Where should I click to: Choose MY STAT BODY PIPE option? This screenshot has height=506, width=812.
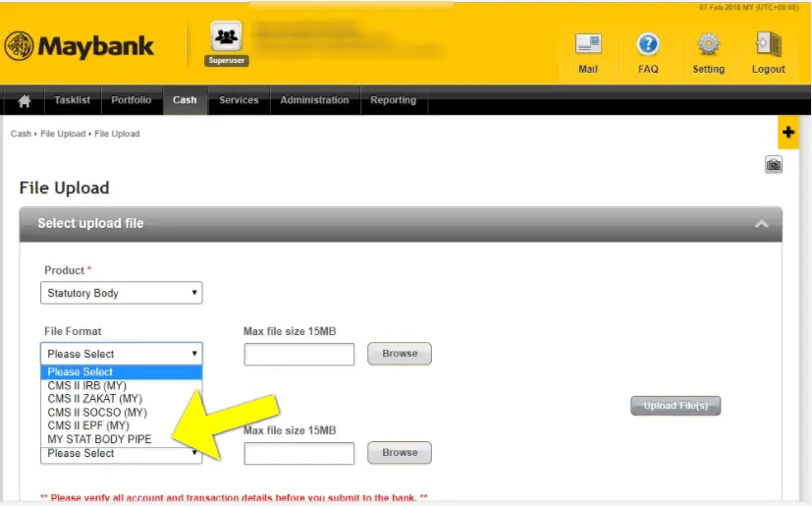[x=99, y=439]
